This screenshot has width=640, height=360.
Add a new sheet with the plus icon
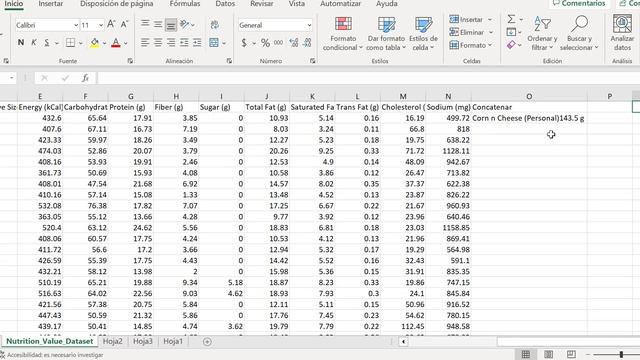tap(207, 342)
